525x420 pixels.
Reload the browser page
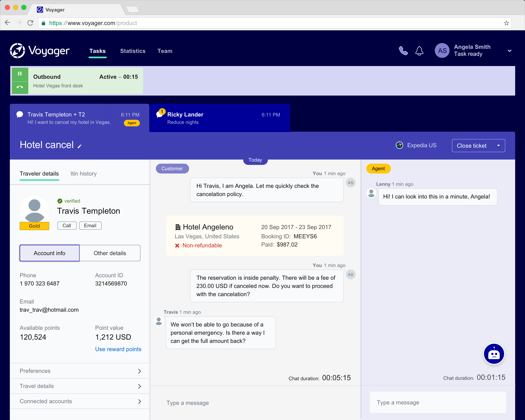[x=30, y=23]
